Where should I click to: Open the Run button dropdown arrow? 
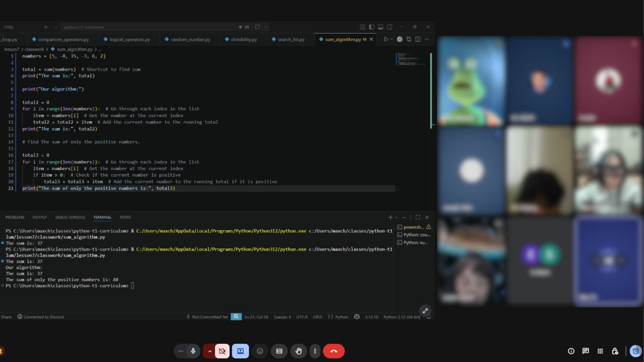point(391,39)
